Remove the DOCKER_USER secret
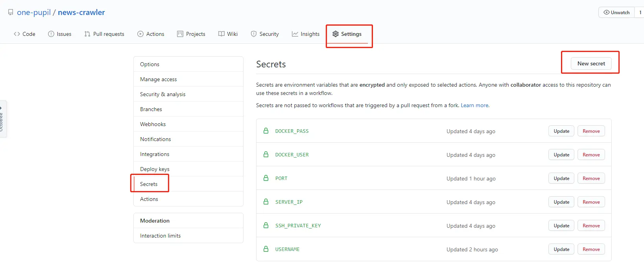The width and height of the screenshot is (644, 275). coord(591,155)
